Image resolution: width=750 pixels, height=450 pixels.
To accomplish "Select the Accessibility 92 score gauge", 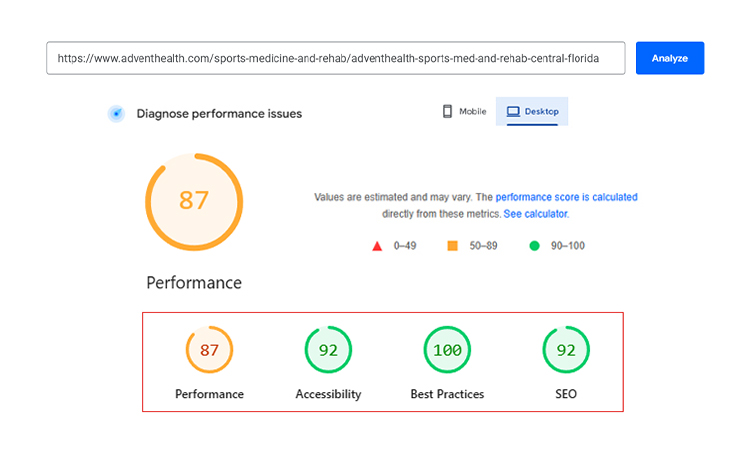I will pos(328,351).
